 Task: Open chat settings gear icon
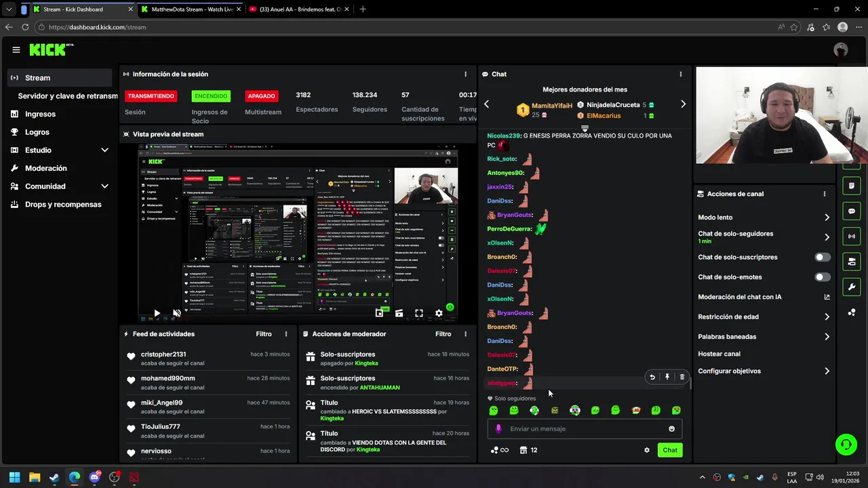click(646, 450)
